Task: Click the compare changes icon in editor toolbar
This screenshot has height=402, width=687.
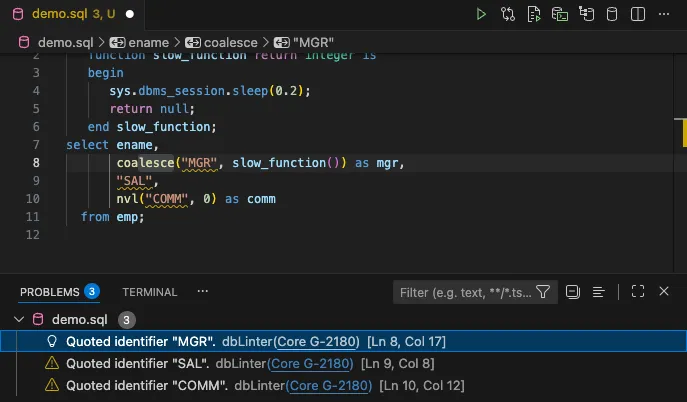Action: [x=509, y=14]
